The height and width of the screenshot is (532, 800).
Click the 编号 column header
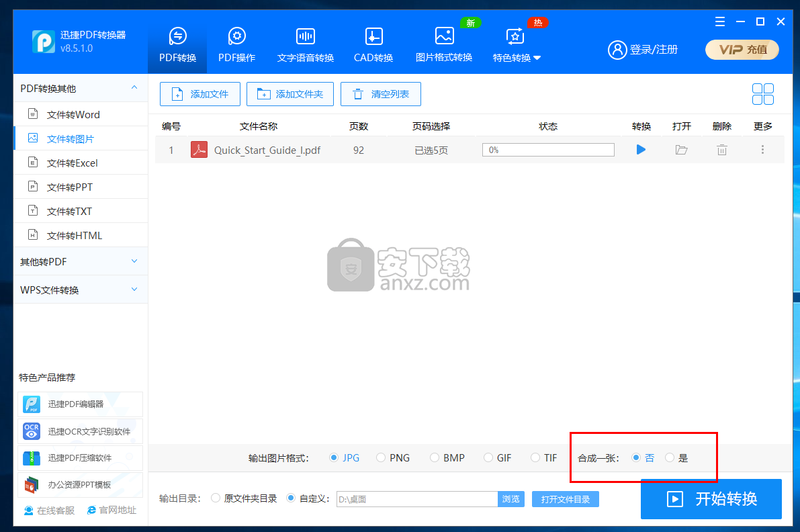click(x=171, y=126)
